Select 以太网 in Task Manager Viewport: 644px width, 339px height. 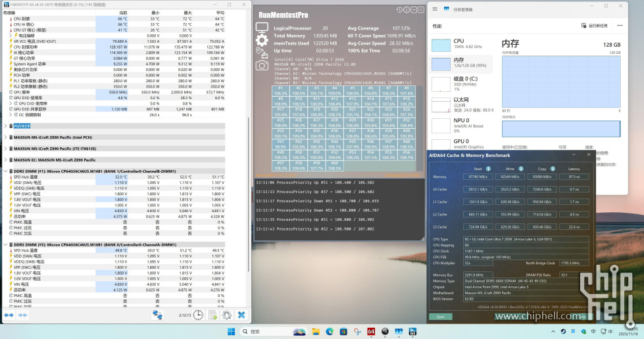click(x=462, y=104)
